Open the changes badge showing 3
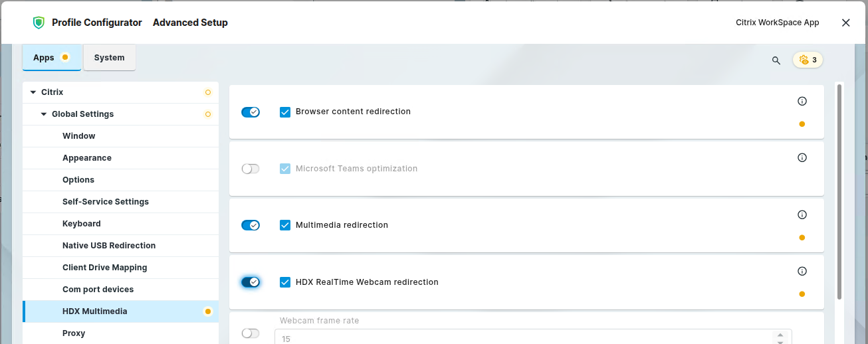 808,60
